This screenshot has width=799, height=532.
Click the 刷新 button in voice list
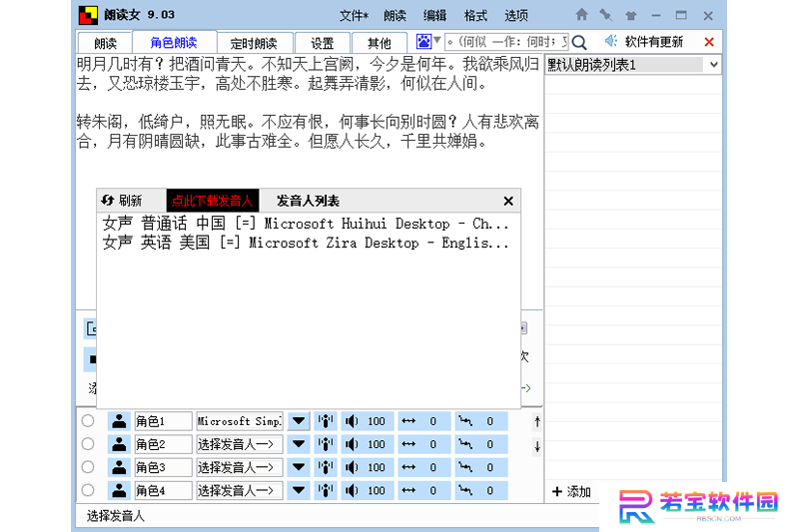coord(122,200)
